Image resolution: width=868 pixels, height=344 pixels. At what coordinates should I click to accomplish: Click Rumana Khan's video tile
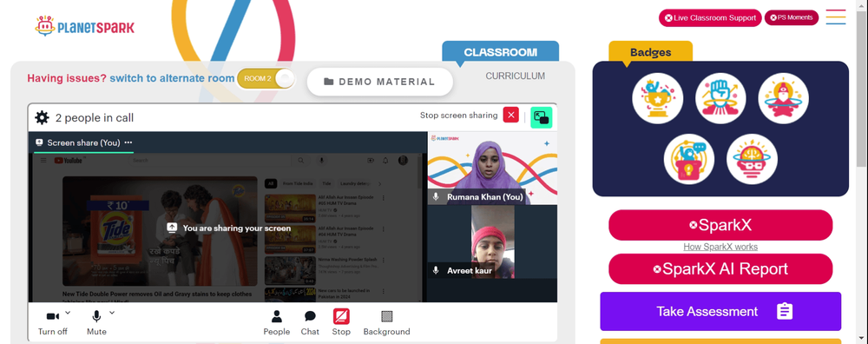(x=493, y=169)
